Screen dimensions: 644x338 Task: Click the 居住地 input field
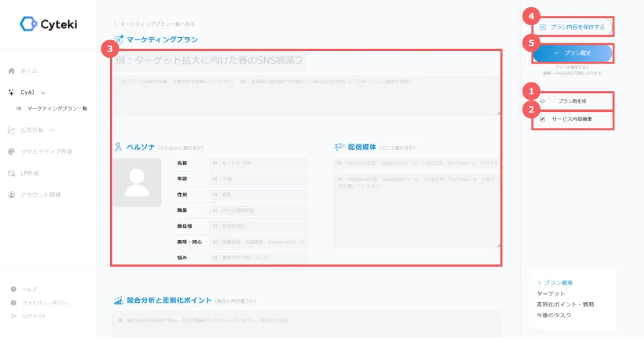point(258,226)
